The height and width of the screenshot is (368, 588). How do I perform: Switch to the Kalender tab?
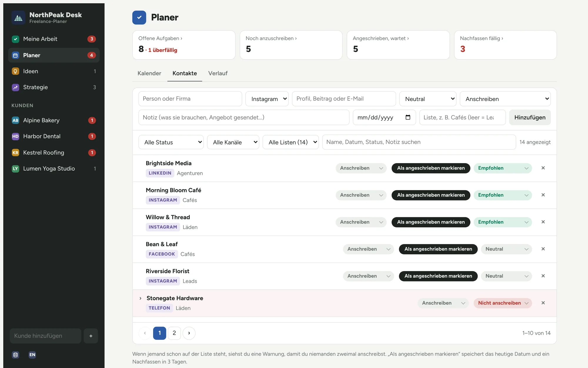pos(149,73)
